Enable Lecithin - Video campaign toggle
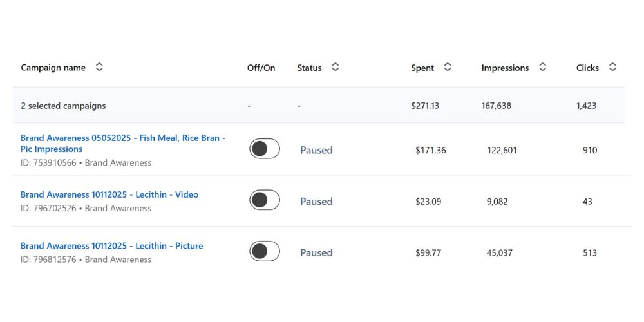644x322 pixels. pyautogui.click(x=265, y=200)
